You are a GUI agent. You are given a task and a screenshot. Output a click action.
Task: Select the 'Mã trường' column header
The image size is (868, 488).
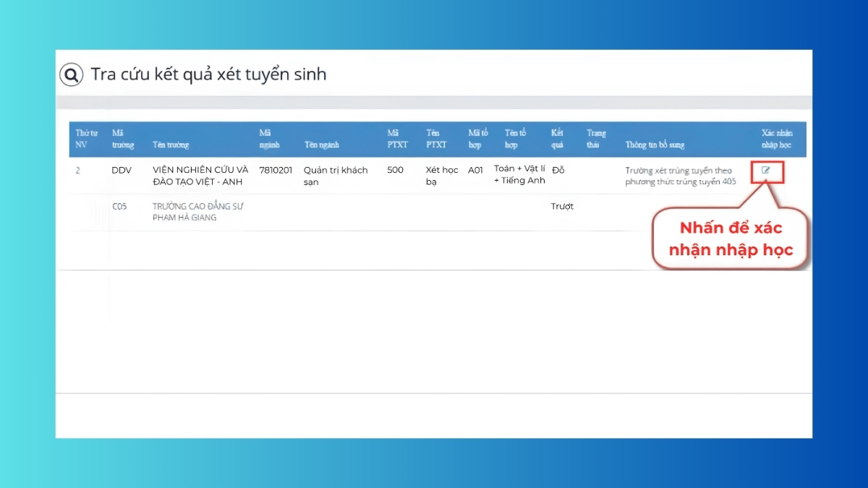click(122, 139)
